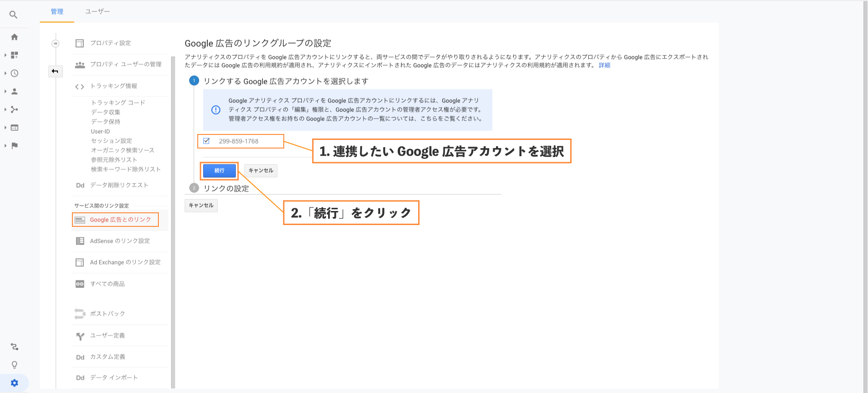Click the プロパティ設定 icon
Viewport: 868px width, 393px height.
coord(80,43)
